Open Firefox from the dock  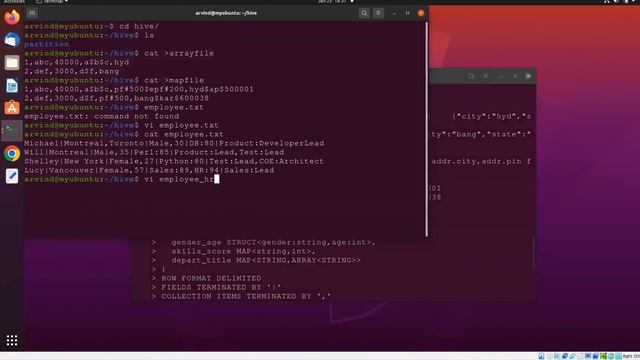coord(12,17)
